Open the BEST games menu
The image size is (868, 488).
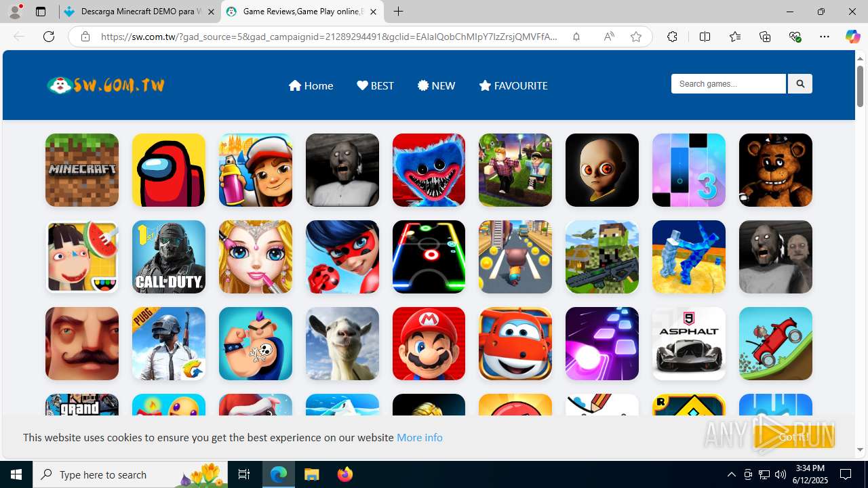375,85
